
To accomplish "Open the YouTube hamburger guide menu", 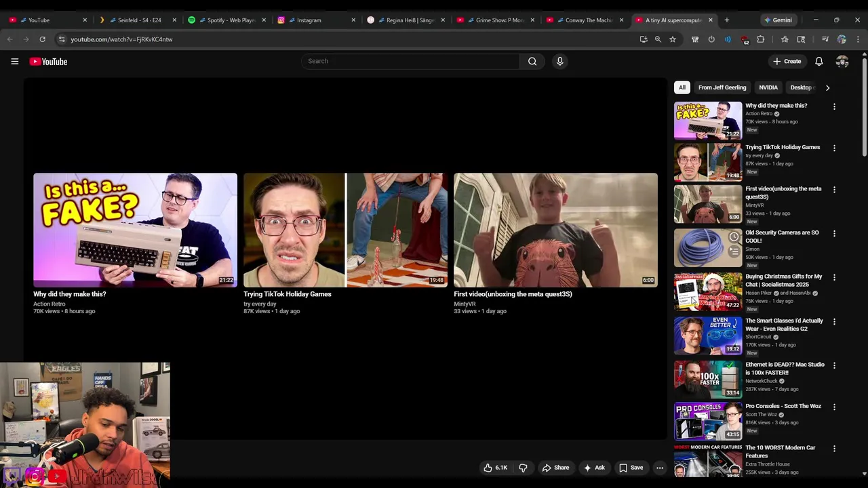I will point(14,61).
